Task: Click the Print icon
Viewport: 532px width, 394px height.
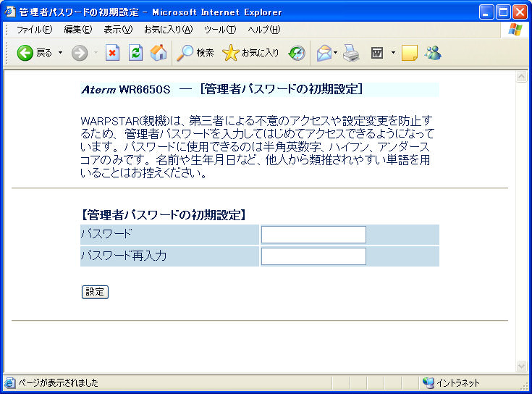Action: point(351,53)
